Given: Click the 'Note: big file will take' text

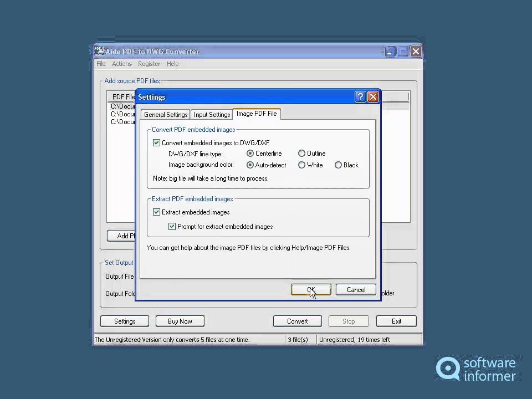Looking at the screenshot, I should (x=211, y=178).
